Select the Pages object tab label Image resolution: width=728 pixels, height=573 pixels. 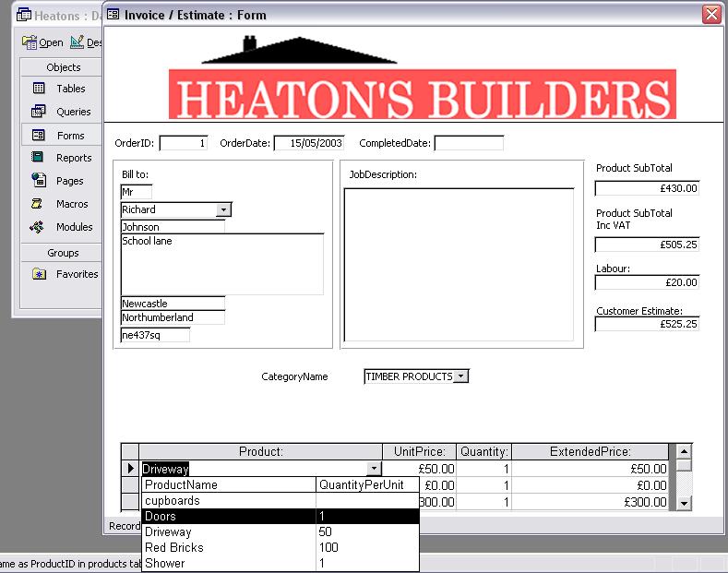pos(69,181)
